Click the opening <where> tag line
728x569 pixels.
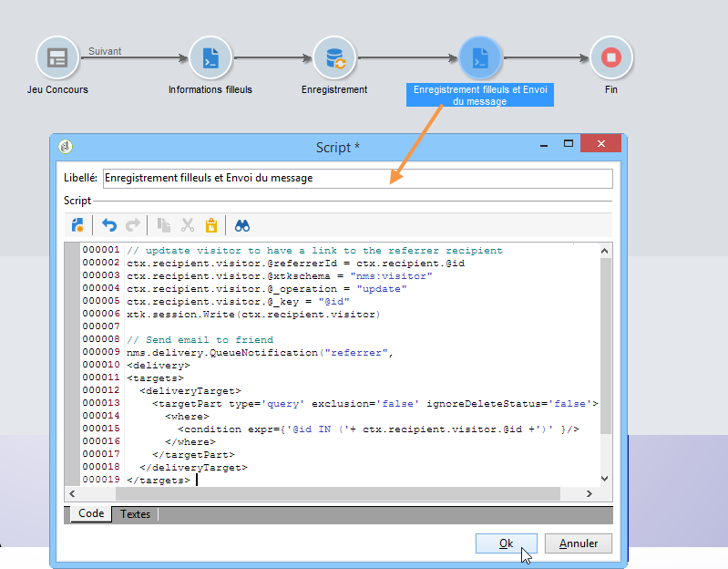point(187,417)
